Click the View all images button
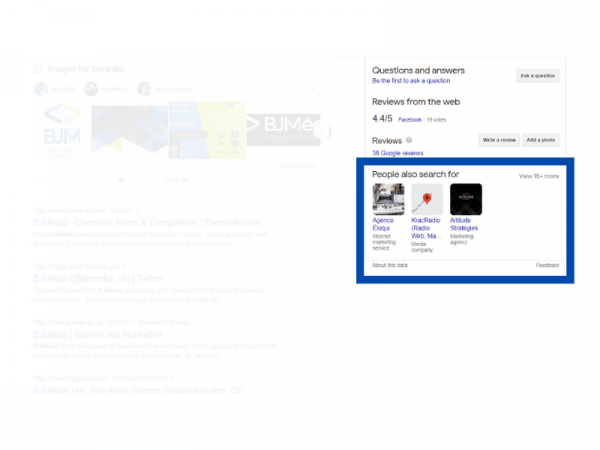Image resolution: width=600 pixels, height=450 pixels. pos(176,180)
